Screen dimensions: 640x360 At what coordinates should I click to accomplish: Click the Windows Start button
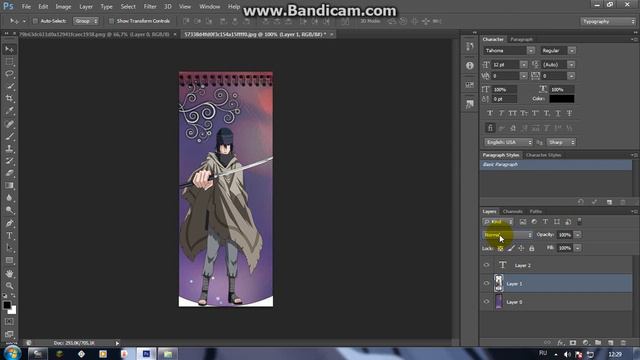(x=11, y=353)
